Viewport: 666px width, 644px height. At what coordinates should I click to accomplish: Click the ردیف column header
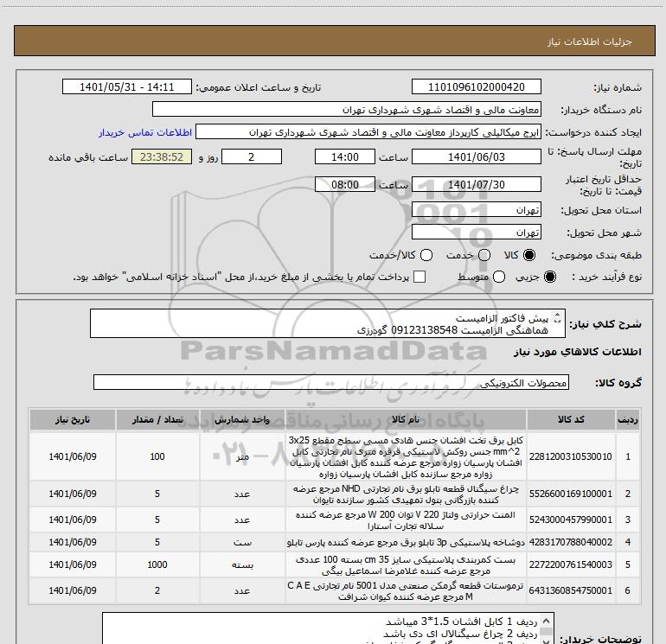628,419
